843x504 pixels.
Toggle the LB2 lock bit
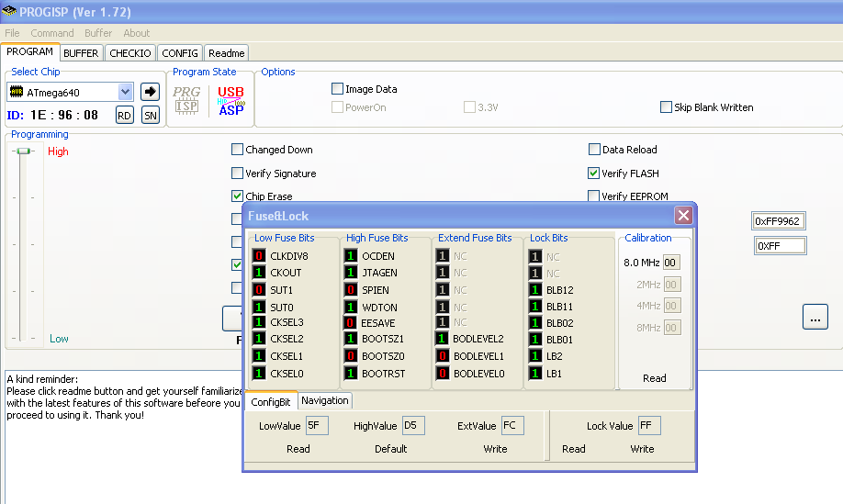(x=535, y=355)
